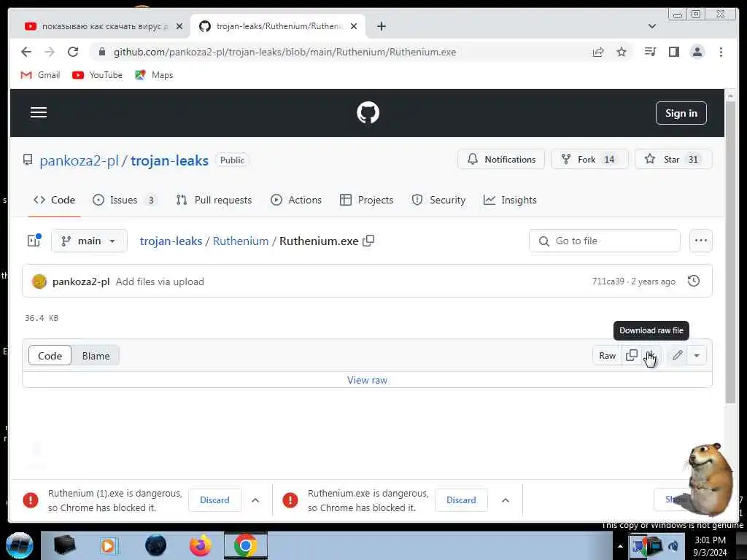The image size is (747, 560).
Task: Open the Actions tab
Action: [x=296, y=200]
